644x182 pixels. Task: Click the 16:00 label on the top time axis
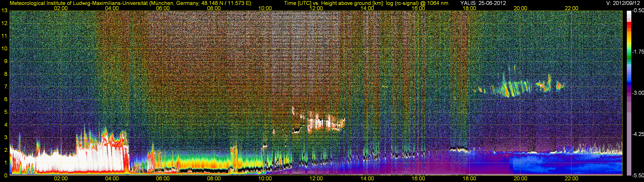point(418,8)
